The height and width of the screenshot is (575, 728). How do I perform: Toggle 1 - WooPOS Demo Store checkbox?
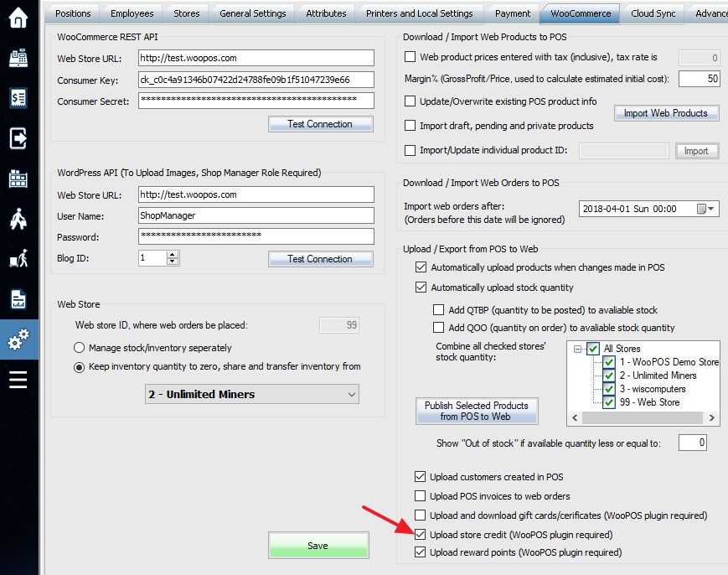[609, 362]
